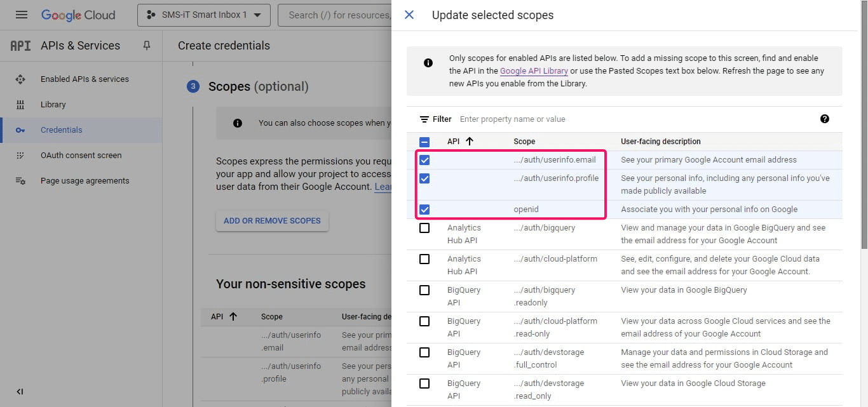The image size is (868, 407).
Task: Collapse the left navigation sidebar
Action: tap(20, 392)
